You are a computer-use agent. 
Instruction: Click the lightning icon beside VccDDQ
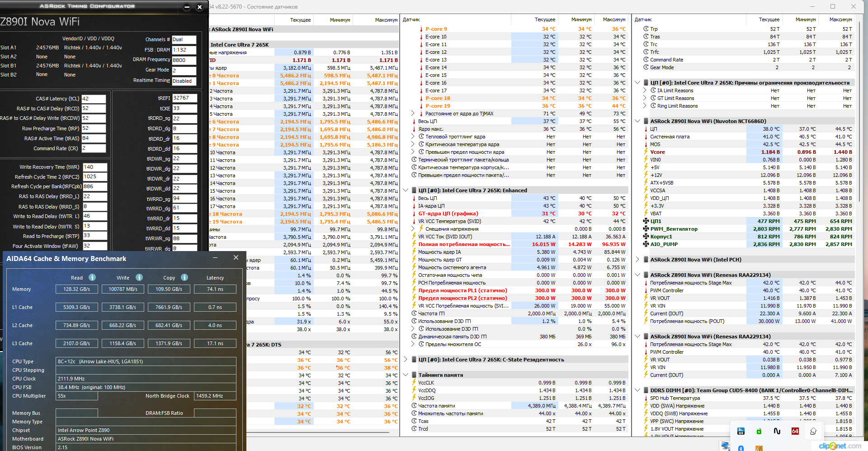click(x=414, y=390)
